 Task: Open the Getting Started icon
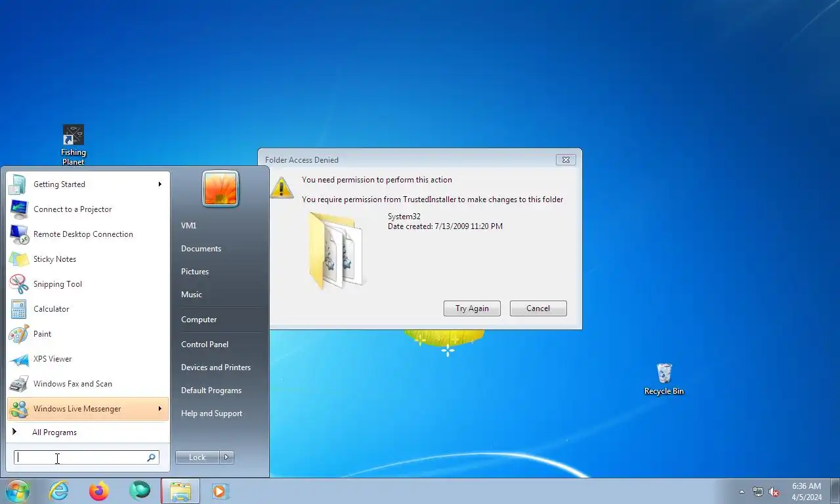pyautogui.click(x=18, y=184)
